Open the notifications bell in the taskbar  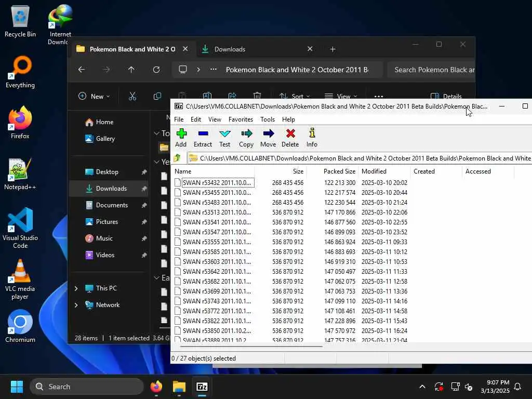[518, 387]
